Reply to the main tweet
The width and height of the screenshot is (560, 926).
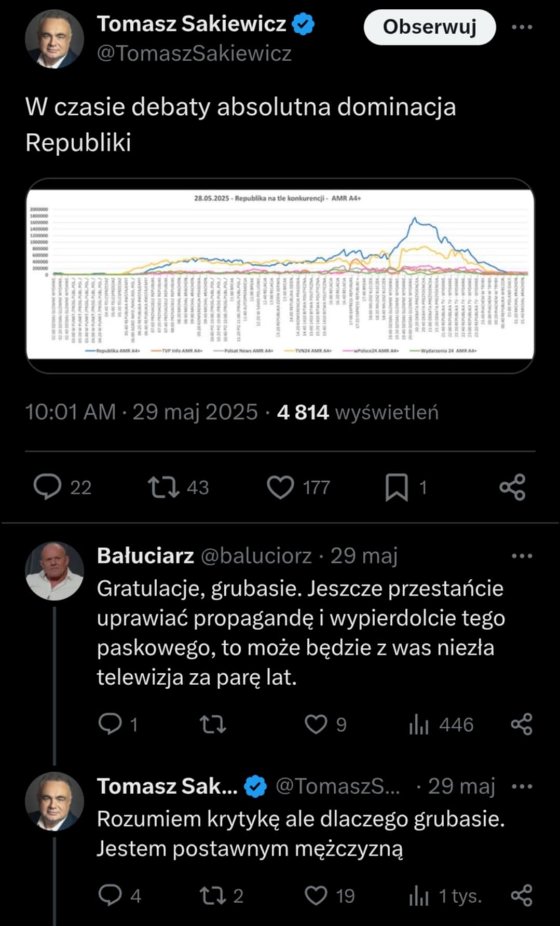coord(48,487)
